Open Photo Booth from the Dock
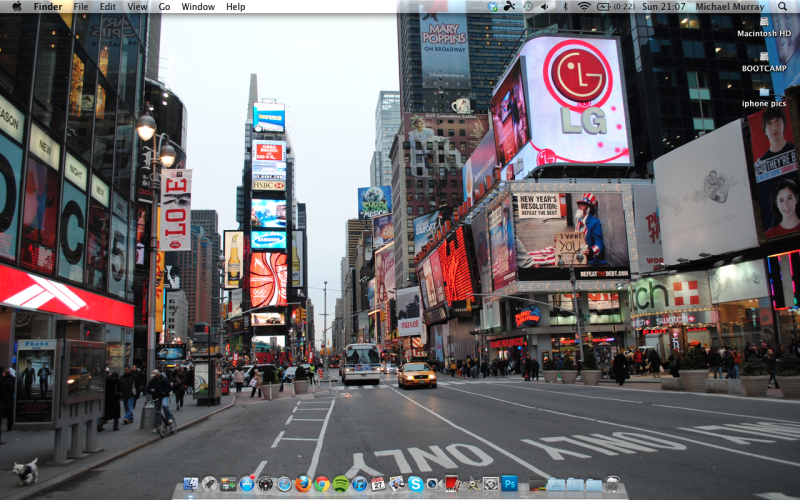This screenshot has width=800, height=500. click(453, 483)
